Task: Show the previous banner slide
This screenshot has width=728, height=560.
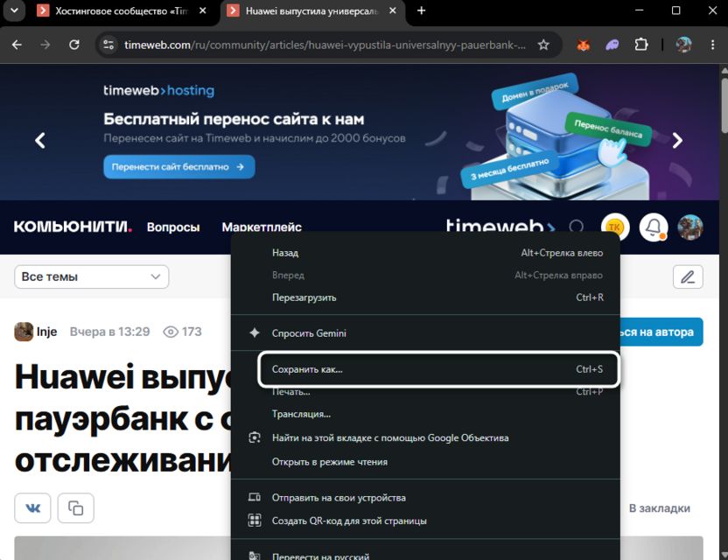Action: click(40, 140)
